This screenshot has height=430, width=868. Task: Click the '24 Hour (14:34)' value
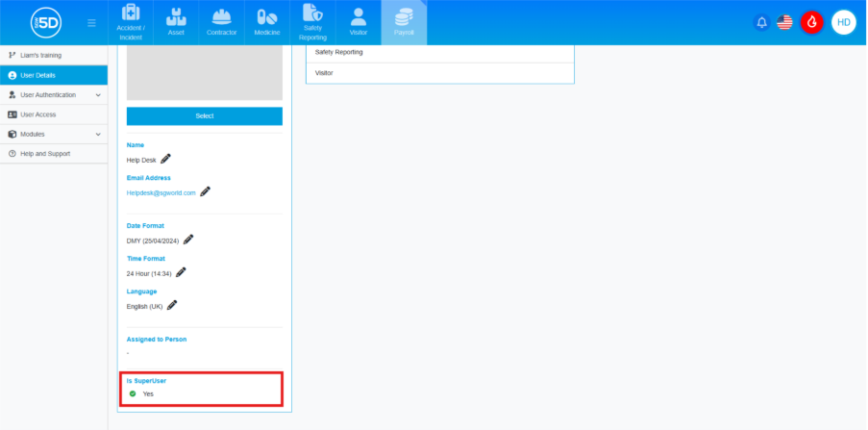(x=149, y=274)
